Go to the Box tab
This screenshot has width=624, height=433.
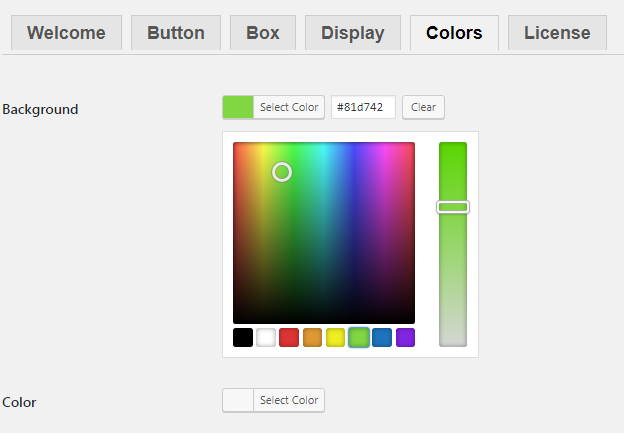(263, 33)
